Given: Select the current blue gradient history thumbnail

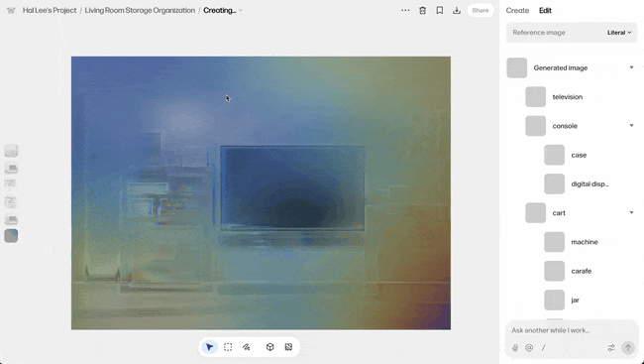Looking at the screenshot, I should coord(11,236).
